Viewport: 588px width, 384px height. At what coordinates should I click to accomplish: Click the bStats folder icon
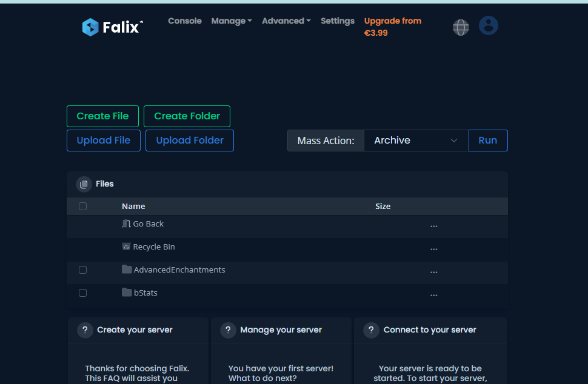[x=127, y=292]
